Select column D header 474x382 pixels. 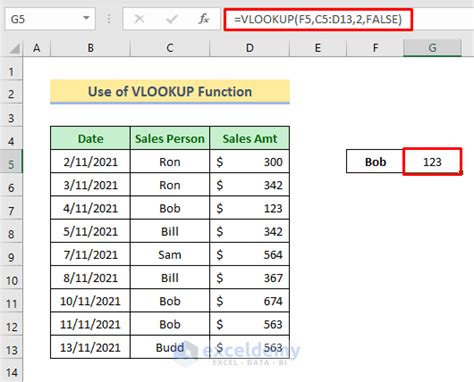coord(249,48)
